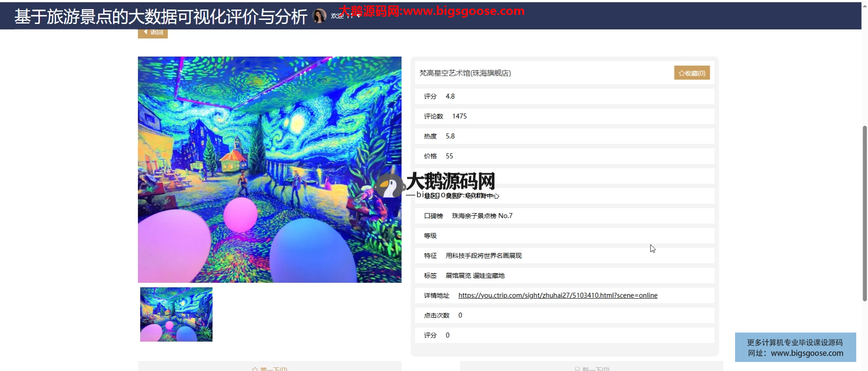Select the small starry night thumbnail
Screen dimensions: 868x371
(176, 314)
